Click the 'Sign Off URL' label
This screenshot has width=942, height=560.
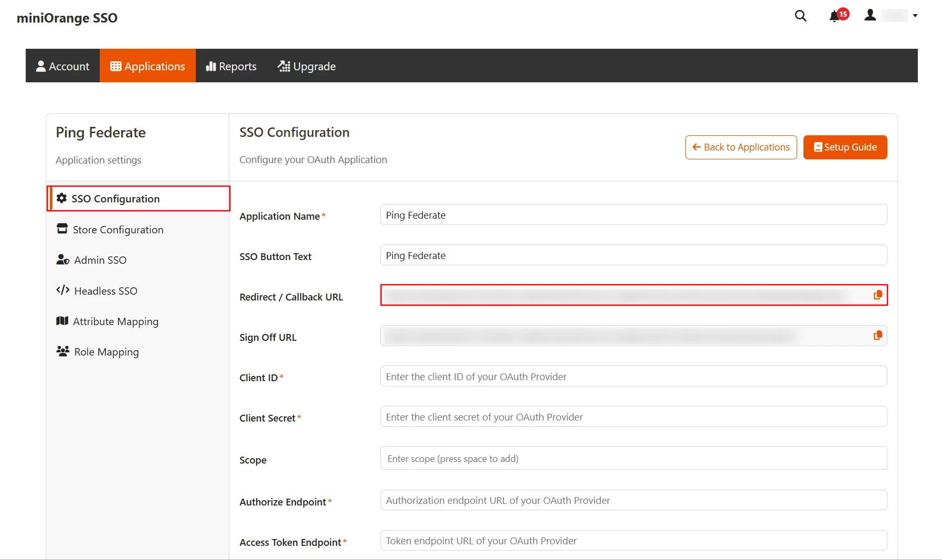(x=268, y=338)
